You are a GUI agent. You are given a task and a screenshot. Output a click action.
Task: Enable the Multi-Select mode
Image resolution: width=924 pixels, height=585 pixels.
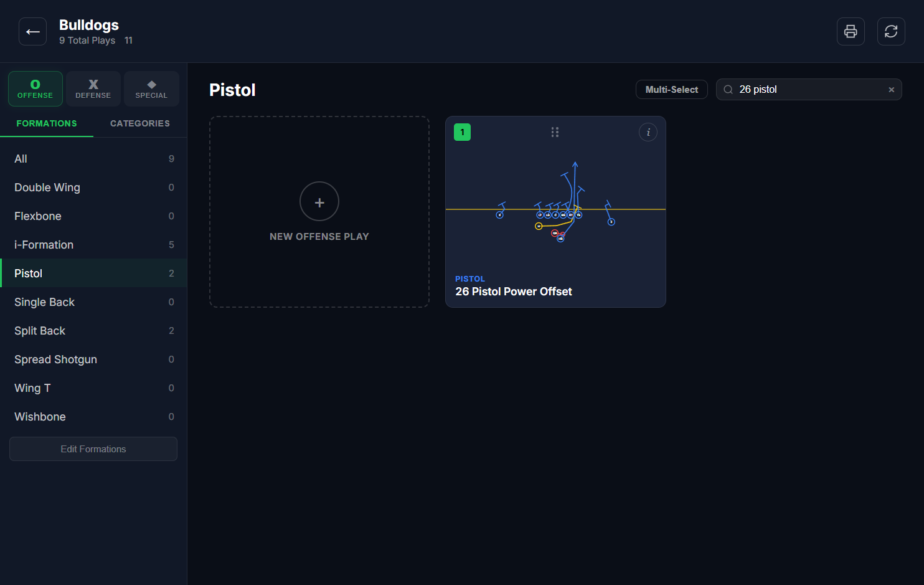tap(672, 90)
